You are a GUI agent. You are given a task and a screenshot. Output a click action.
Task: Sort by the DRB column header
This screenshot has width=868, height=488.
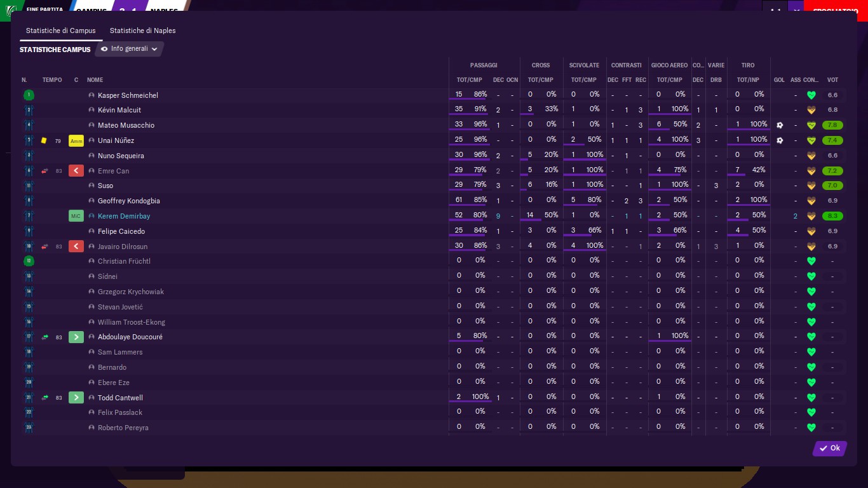716,80
